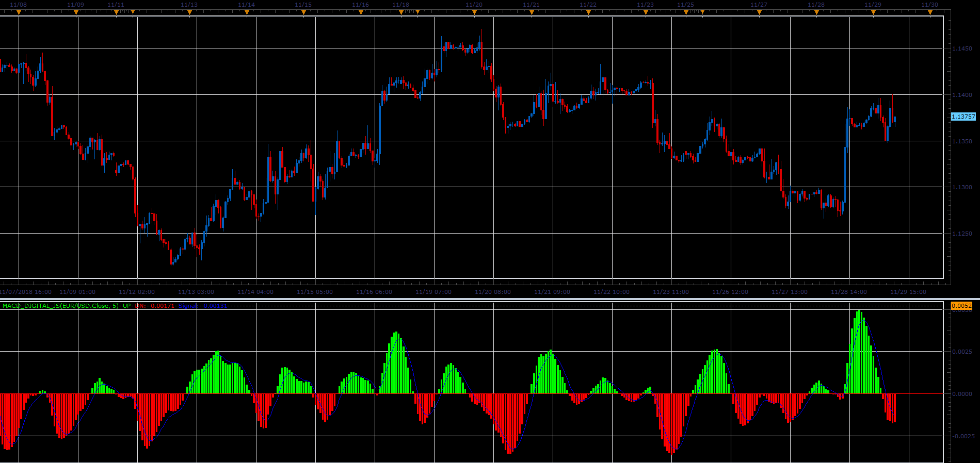The height and width of the screenshot is (463, 980).
Task: Click the 1.1450 price axis label
Action: 962,48
